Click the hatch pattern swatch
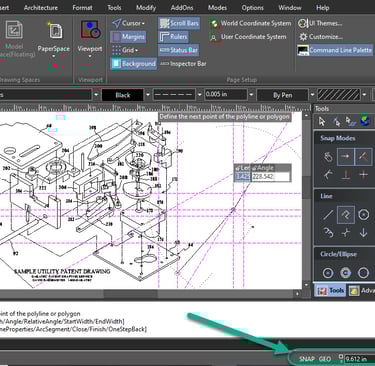375x366 pixels. (339, 95)
